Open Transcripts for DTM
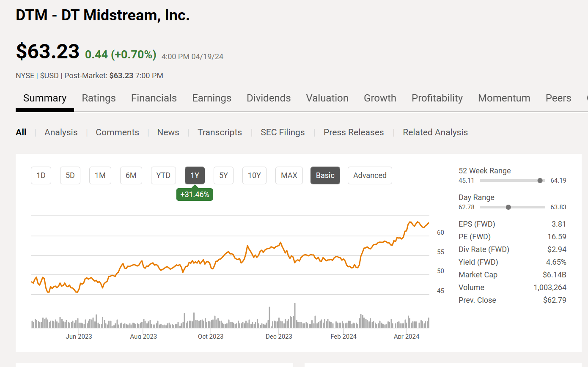The image size is (588, 367). (x=220, y=132)
